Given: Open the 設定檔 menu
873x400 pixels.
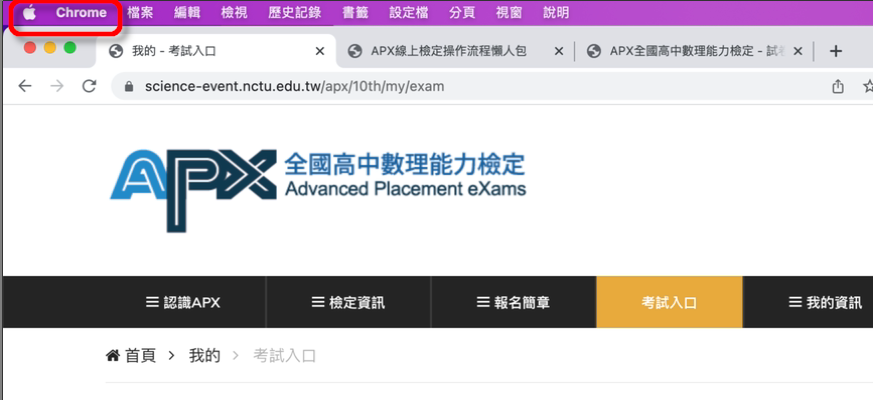Looking at the screenshot, I should (x=409, y=13).
